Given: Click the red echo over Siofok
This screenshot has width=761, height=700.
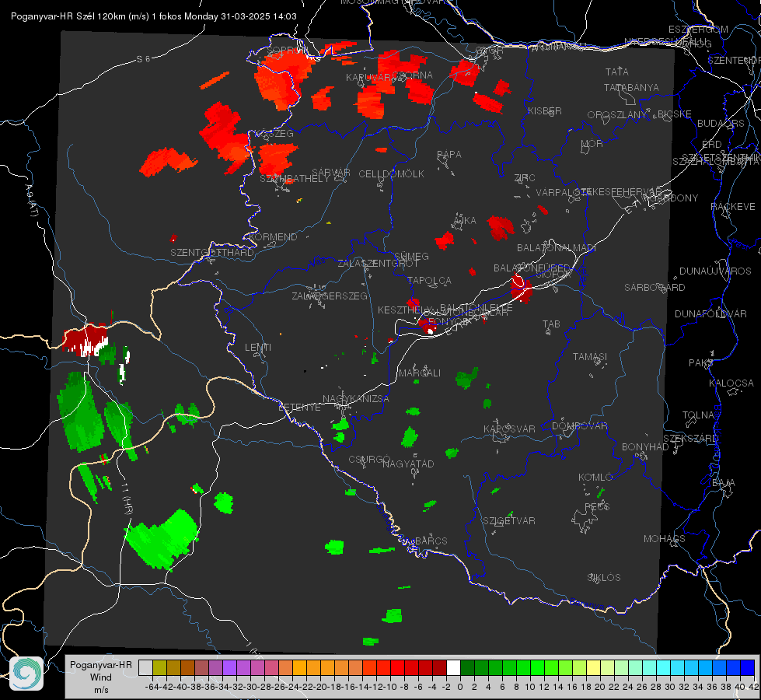Looking at the screenshot, I should [x=522, y=288].
